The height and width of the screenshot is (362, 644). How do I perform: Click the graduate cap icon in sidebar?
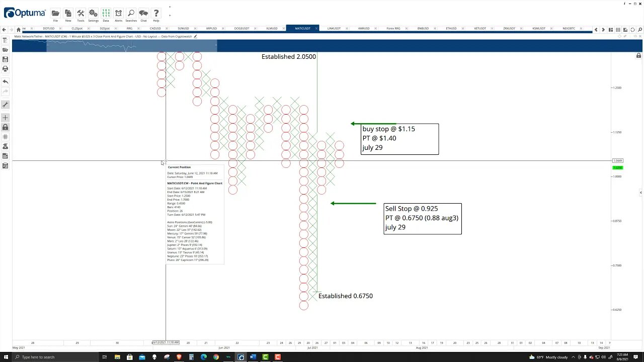pyautogui.click(x=6, y=146)
